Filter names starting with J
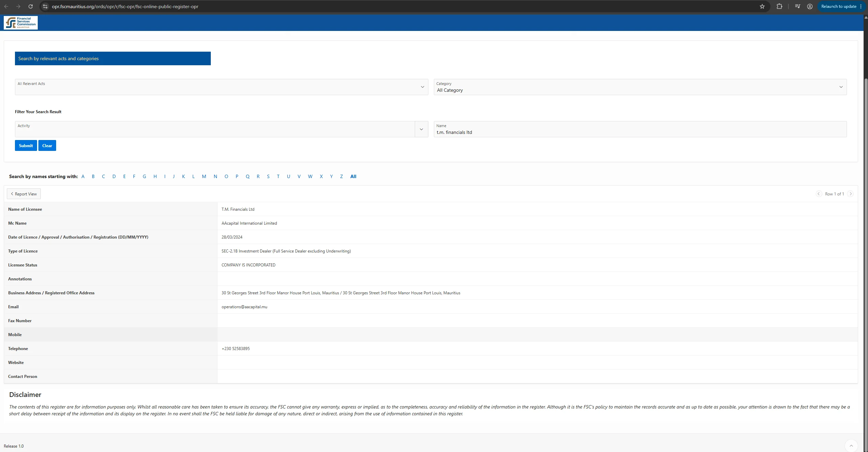 (174, 176)
